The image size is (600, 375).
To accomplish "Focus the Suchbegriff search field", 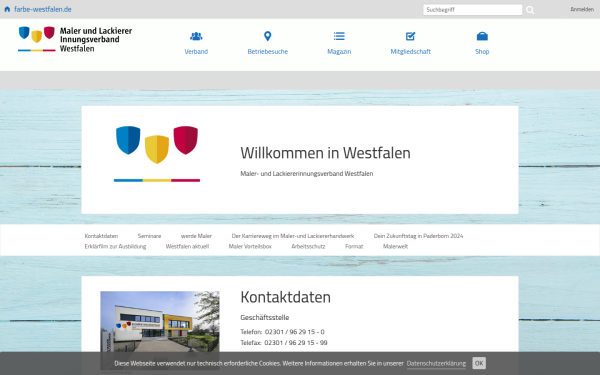I will [472, 10].
